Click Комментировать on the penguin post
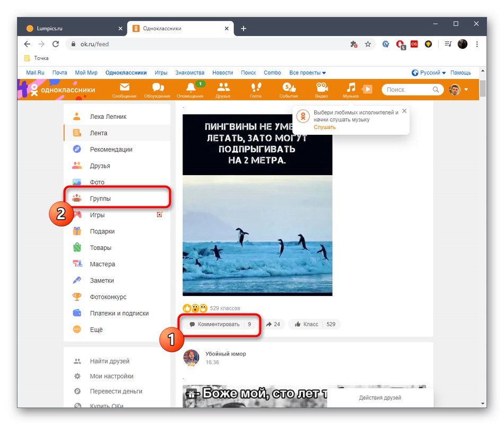The width and height of the screenshot is (504, 425). 218,324
